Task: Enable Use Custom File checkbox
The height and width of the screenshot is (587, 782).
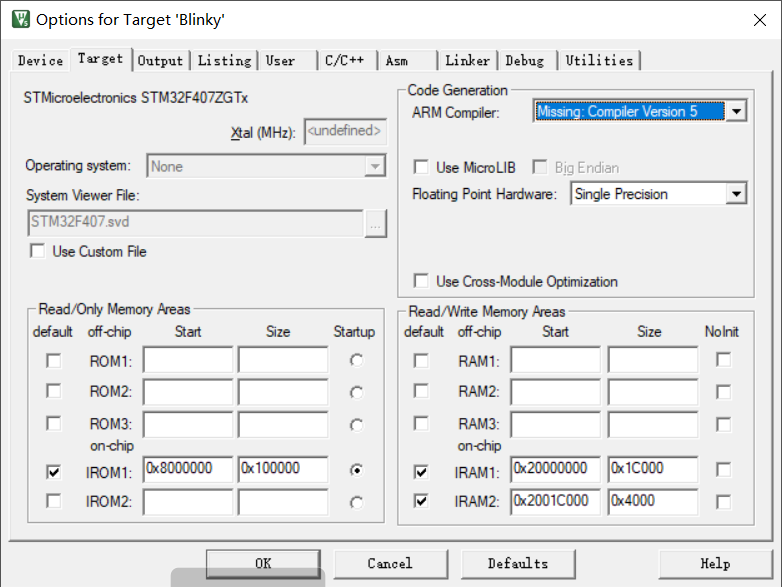Action: (38, 251)
